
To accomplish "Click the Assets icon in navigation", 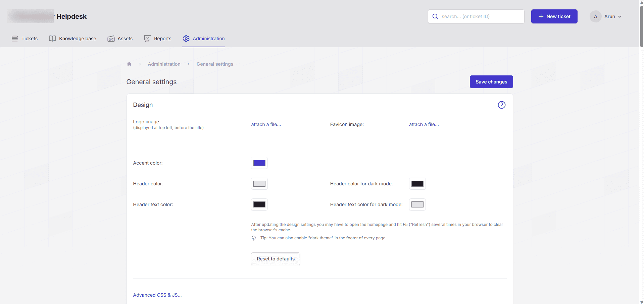I will [x=111, y=39].
